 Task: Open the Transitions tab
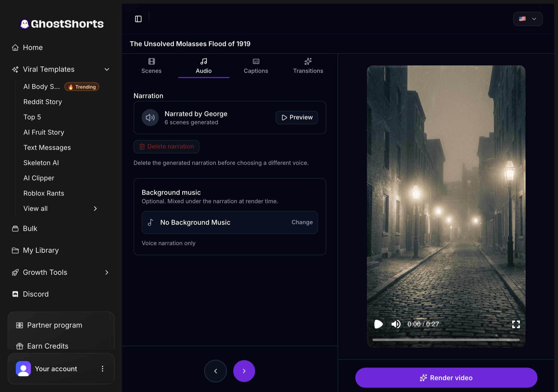point(308,66)
